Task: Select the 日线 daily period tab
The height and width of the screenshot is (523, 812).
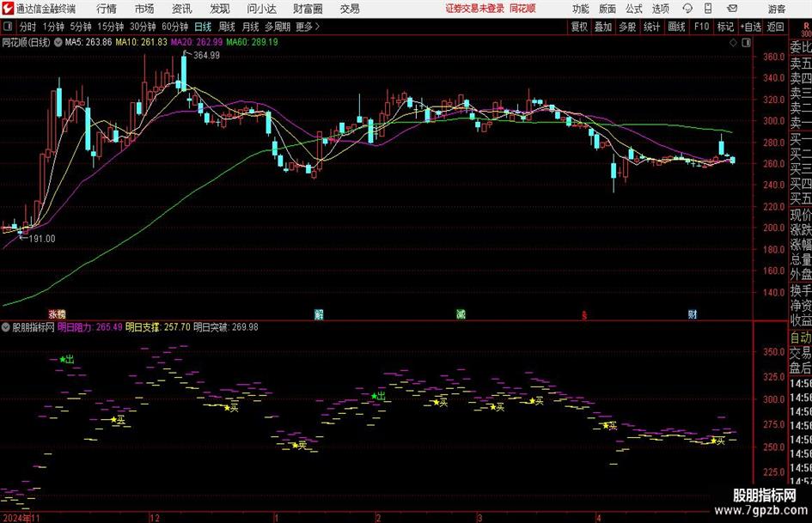Action: [x=203, y=27]
